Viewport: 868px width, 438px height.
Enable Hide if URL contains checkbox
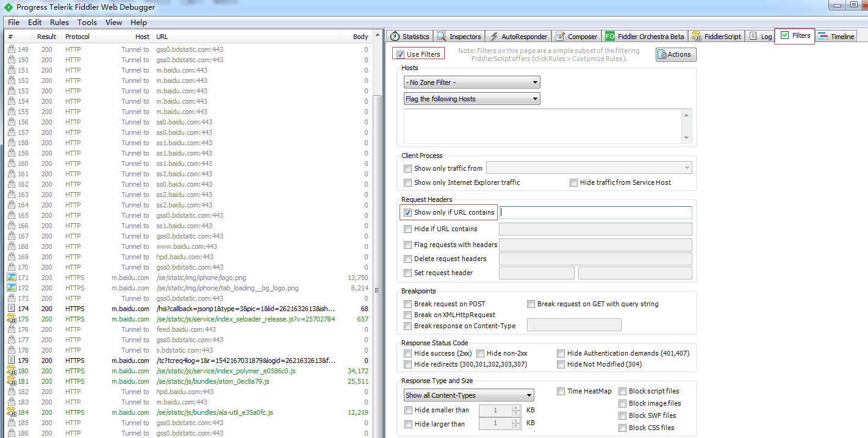(408, 229)
